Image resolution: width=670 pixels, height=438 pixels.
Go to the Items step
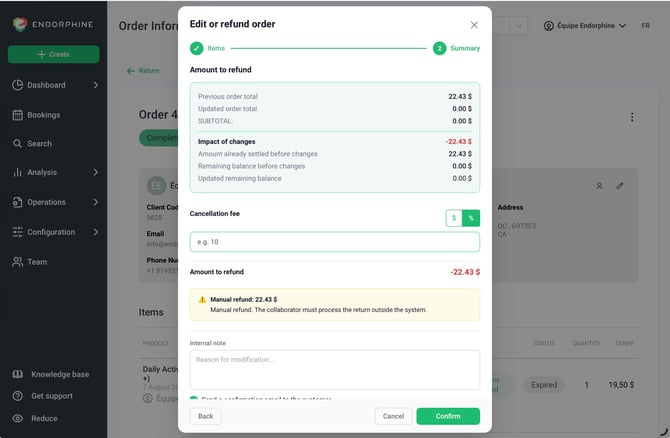208,48
